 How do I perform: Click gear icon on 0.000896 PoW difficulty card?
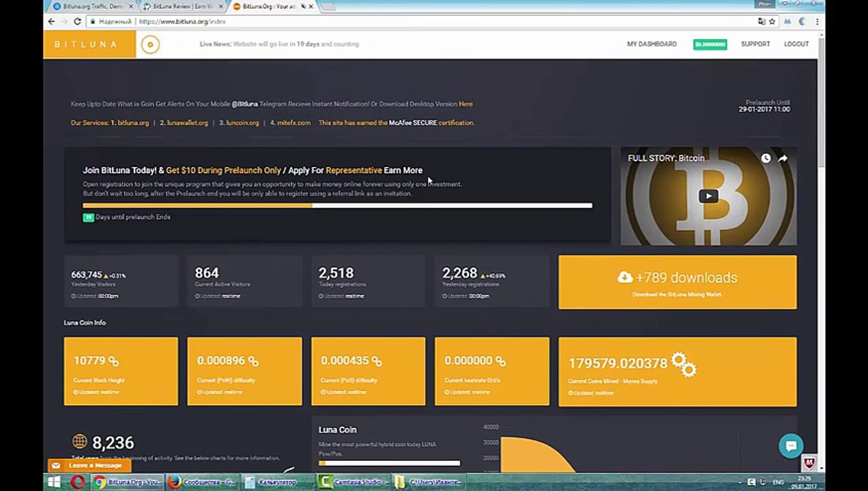coord(253,361)
